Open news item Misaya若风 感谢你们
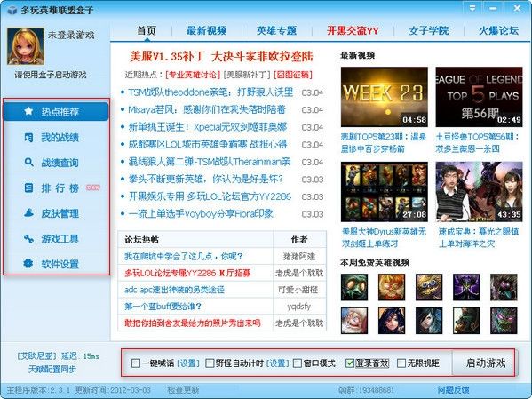532x399 pixels. pyautogui.click(x=207, y=109)
